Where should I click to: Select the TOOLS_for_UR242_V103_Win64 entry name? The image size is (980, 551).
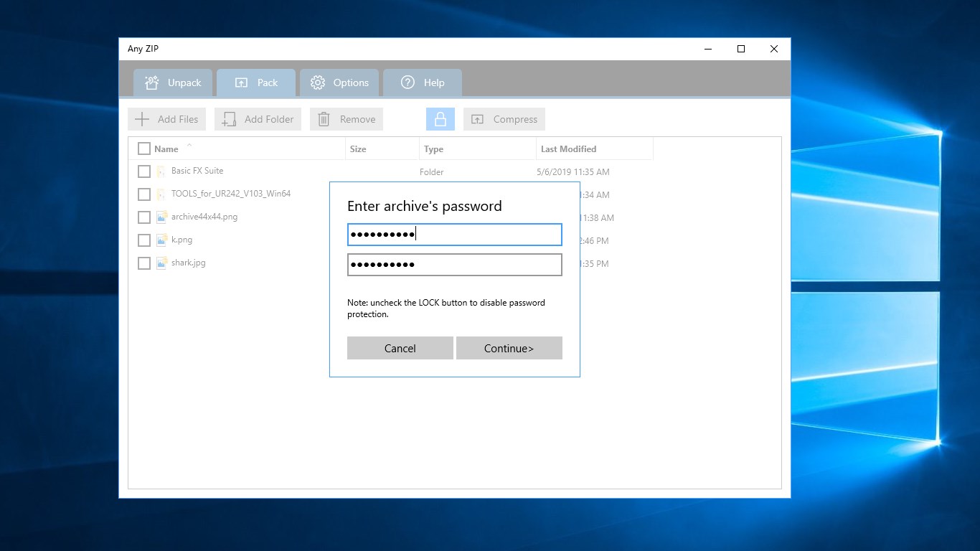pos(231,194)
